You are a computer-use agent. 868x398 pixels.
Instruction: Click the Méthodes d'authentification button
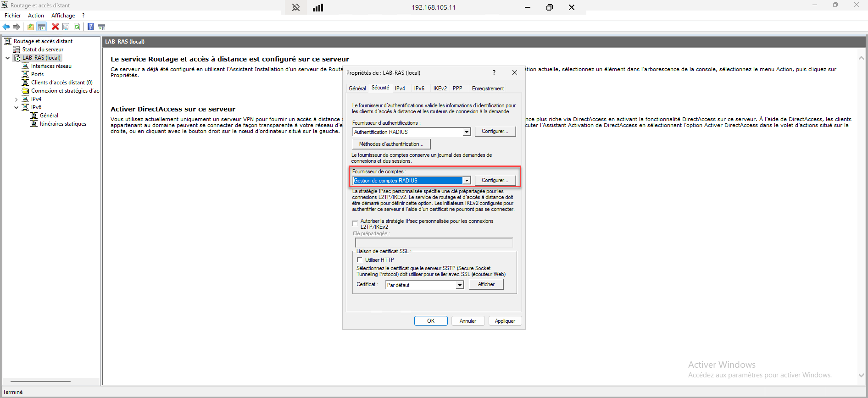391,144
